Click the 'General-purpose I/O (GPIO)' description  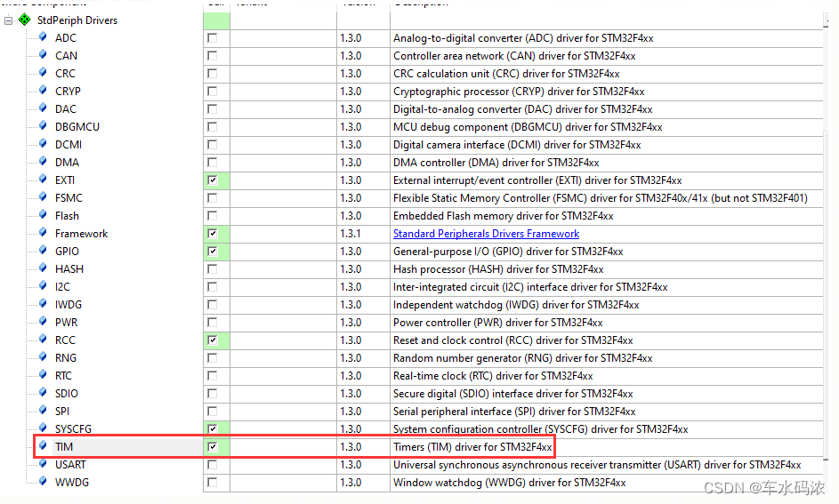508,252
